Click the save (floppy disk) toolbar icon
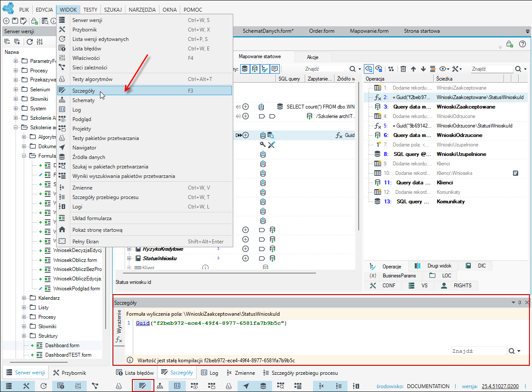Image resolution: width=532 pixels, height=392 pixels. coord(15,21)
